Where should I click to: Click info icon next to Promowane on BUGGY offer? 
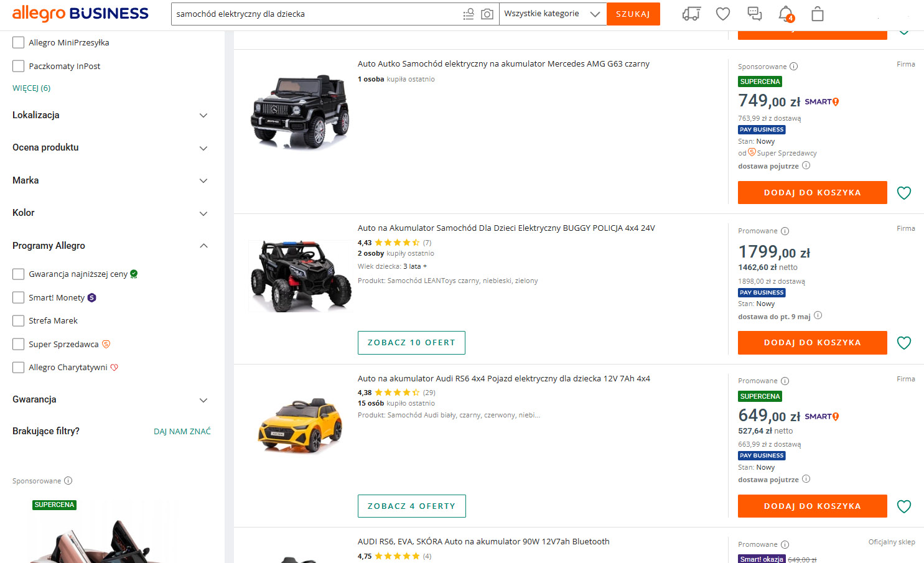785,231
